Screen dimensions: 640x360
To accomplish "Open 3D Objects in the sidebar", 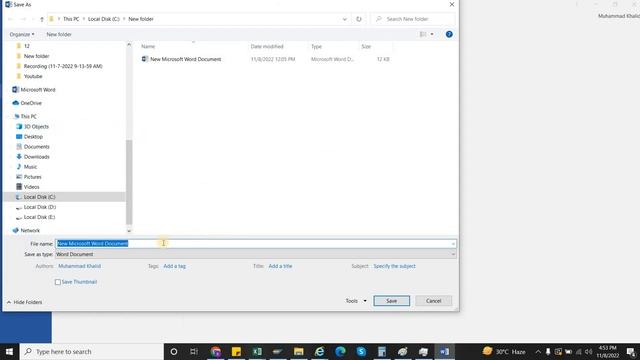I will (x=36, y=127).
